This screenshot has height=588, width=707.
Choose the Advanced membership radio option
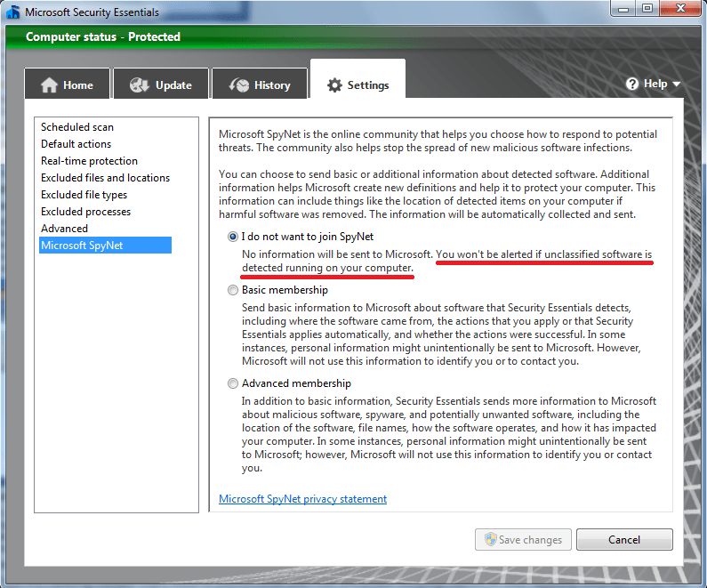pyautogui.click(x=233, y=383)
